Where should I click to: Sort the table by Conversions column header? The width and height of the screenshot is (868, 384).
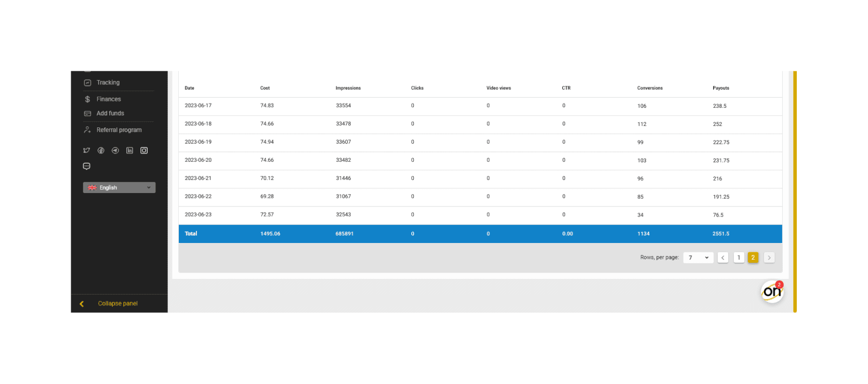point(650,88)
